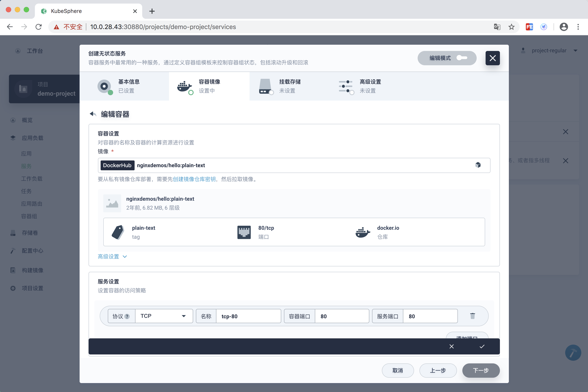
Task: Click the 上一步 previous button
Action: [x=438, y=370]
